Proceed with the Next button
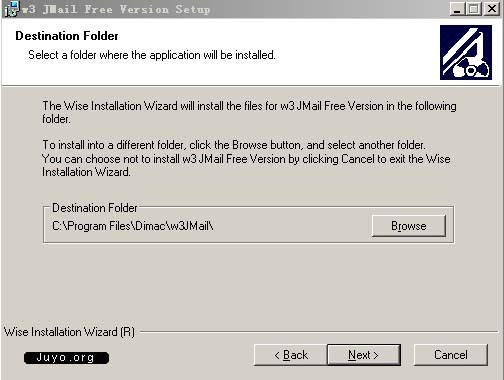 (364, 355)
